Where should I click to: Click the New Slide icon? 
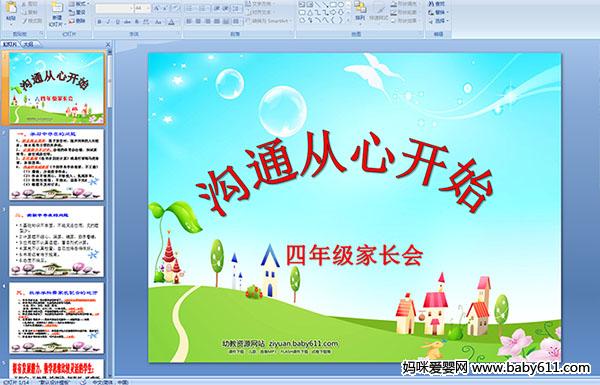point(57,10)
